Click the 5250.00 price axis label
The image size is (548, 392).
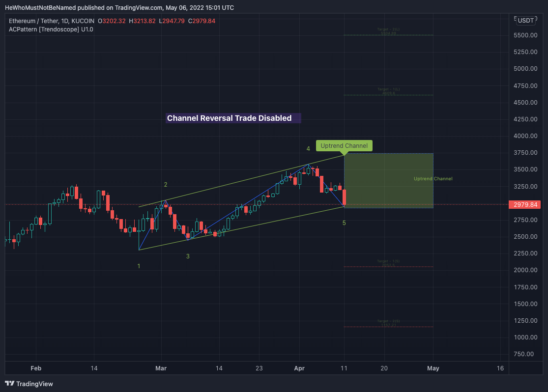[x=525, y=52]
